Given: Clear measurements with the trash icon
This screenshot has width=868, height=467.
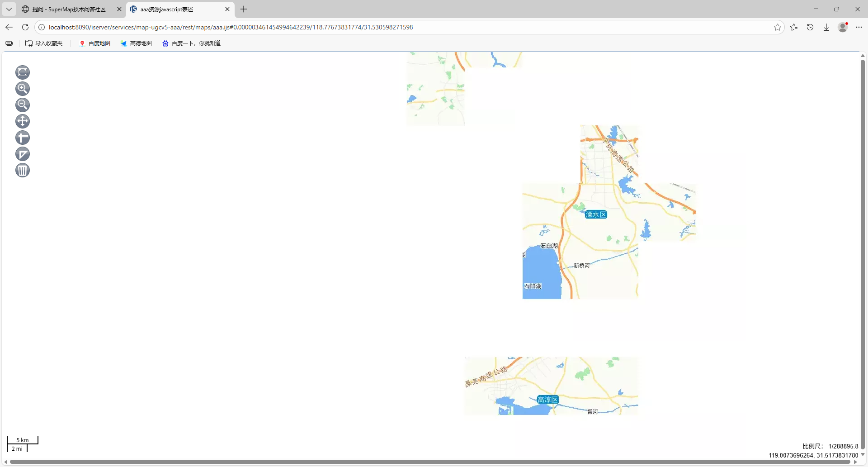Looking at the screenshot, I should [x=23, y=171].
